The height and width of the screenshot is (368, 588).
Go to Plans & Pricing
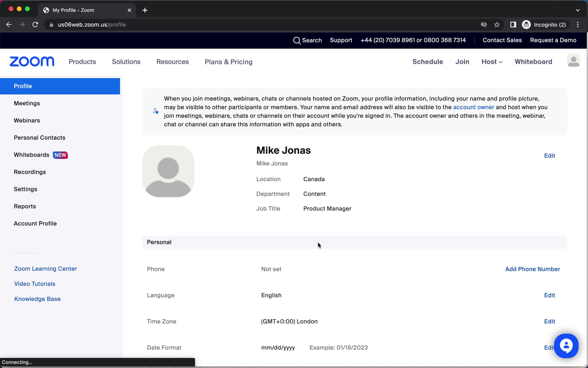[229, 62]
